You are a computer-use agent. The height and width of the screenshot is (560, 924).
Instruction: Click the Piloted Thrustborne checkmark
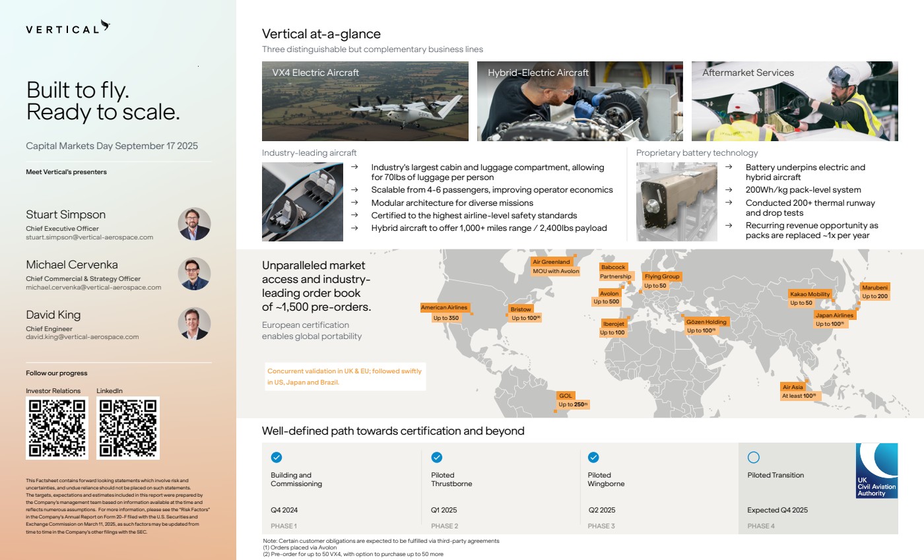(436, 457)
